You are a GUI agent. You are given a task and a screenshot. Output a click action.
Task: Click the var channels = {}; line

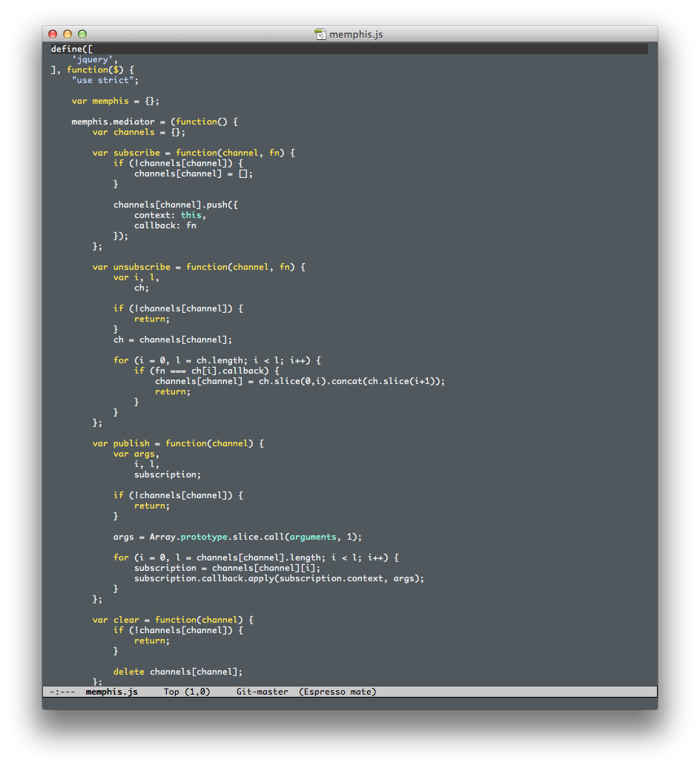click(x=139, y=132)
